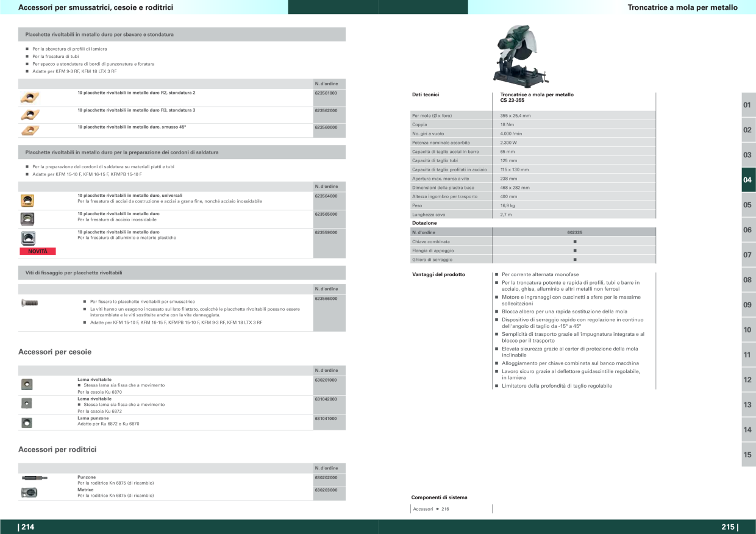Open chapter tab 11
This screenshot has height=534, width=756.
(748, 355)
